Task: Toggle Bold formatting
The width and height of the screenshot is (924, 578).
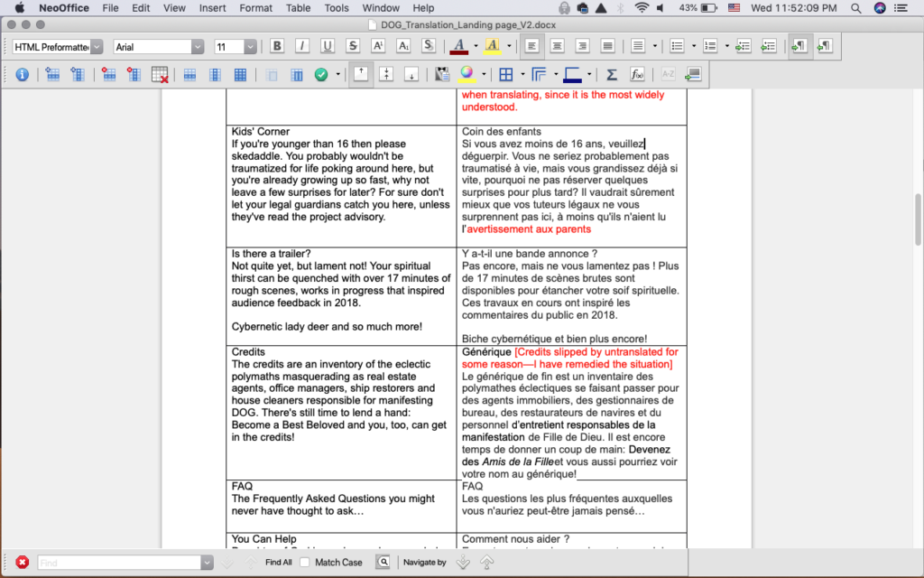Action: coord(277,46)
